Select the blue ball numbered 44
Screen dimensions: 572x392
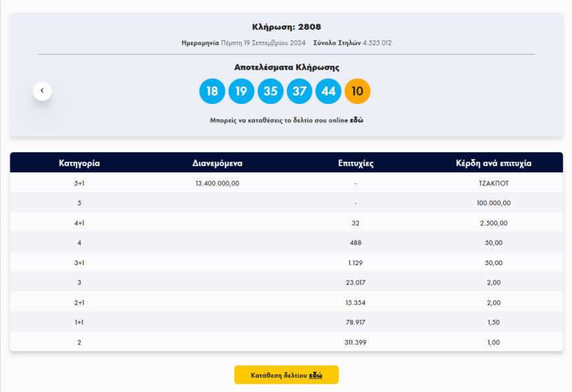point(328,91)
